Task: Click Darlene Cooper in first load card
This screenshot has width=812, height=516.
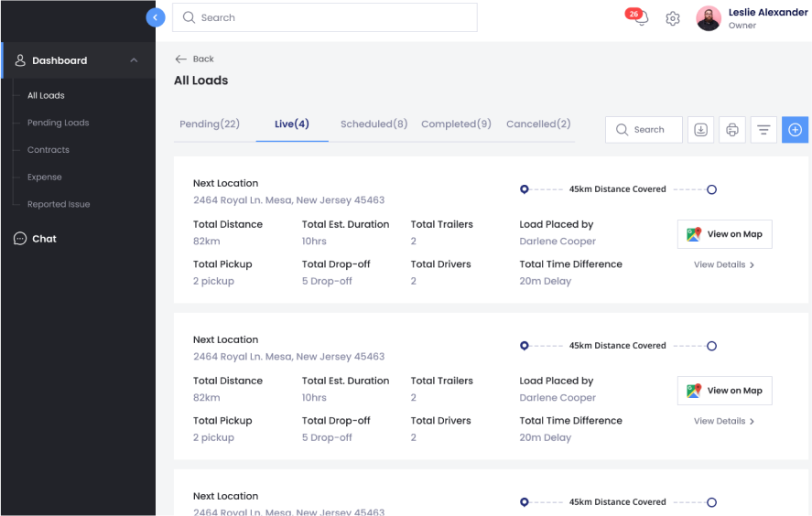Action: 558,242
